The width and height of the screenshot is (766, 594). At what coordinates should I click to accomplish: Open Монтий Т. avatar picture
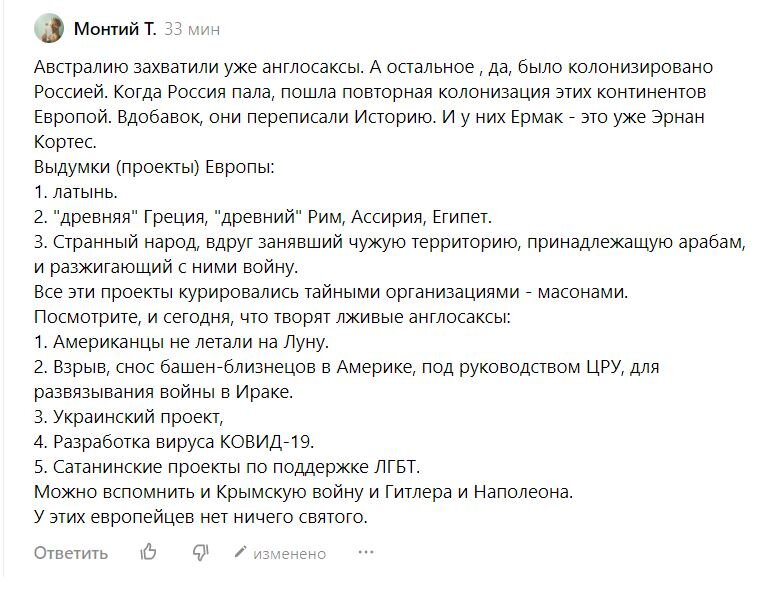tap(49, 28)
